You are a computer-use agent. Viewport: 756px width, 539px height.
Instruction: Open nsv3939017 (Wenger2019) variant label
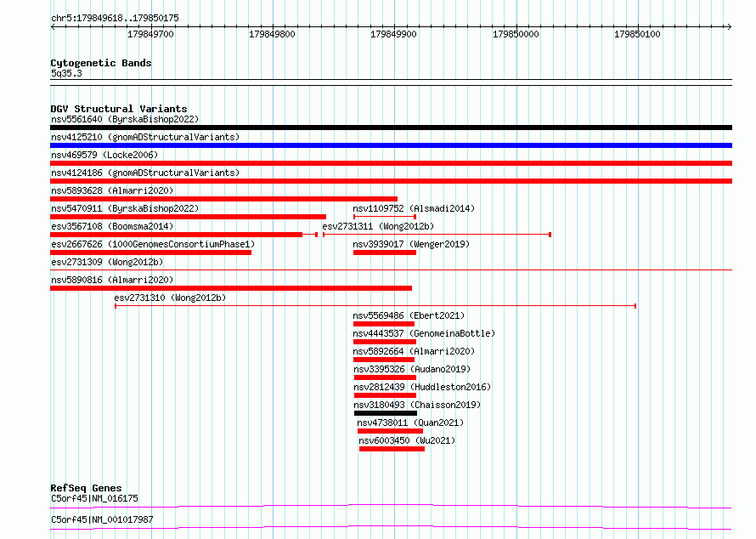411,244
